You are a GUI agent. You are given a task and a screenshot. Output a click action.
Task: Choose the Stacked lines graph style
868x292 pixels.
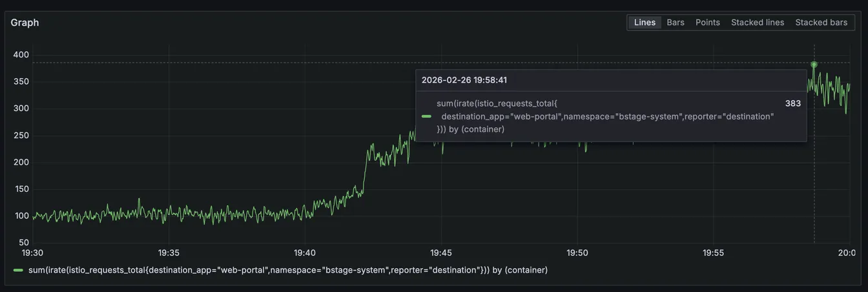click(758, 23)
